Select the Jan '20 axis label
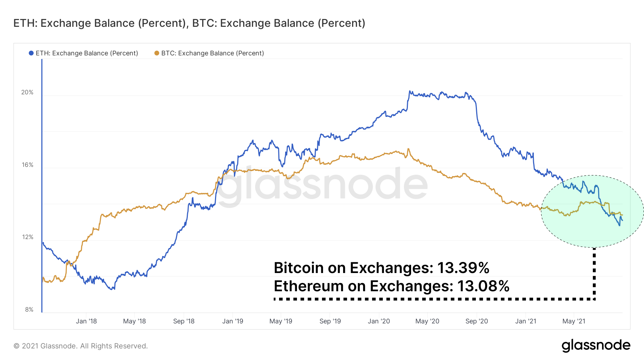 pos(379,321)
